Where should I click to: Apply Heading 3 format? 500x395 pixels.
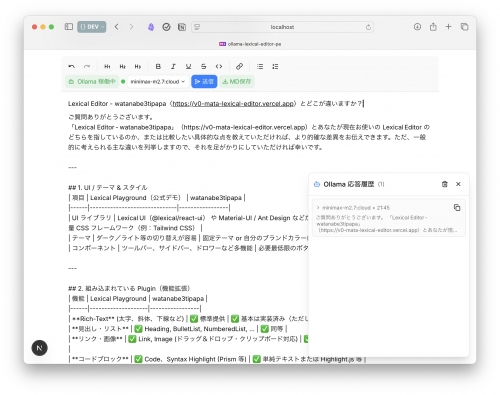(x=138, y=67)
